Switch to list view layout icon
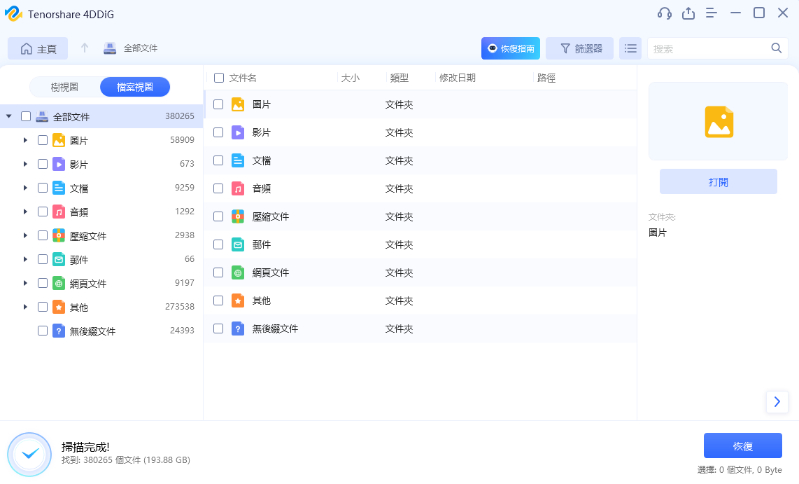This screenshot has height=484, width=799. 630,48
